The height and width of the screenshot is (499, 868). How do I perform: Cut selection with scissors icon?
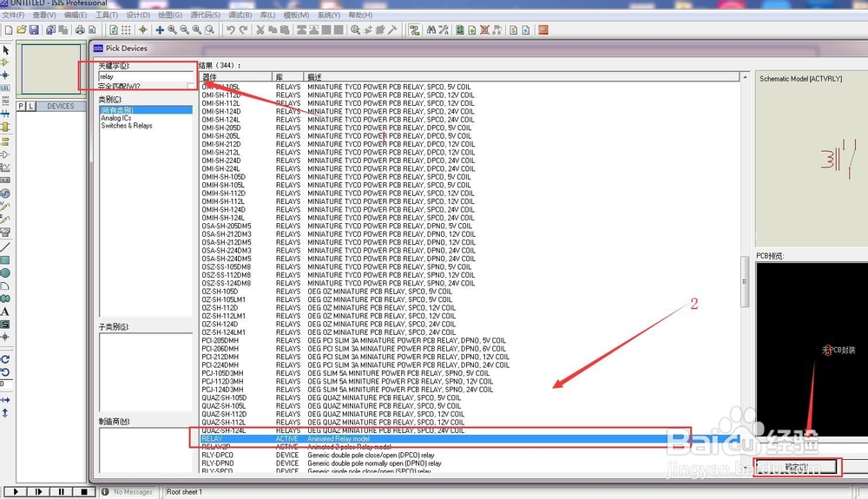[260, 30]
